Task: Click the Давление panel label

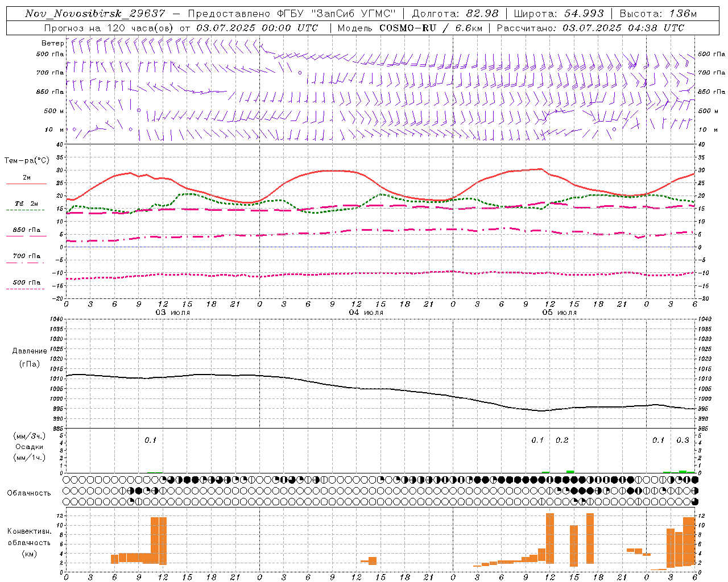Action: point(30,351)
